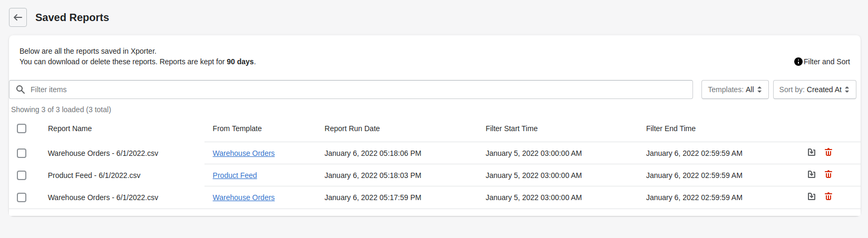Image resolution: width=868 pixels, height=238 pixels.
Task: Click the Product Feed row filter start time
Action: [x=533, y=175]
